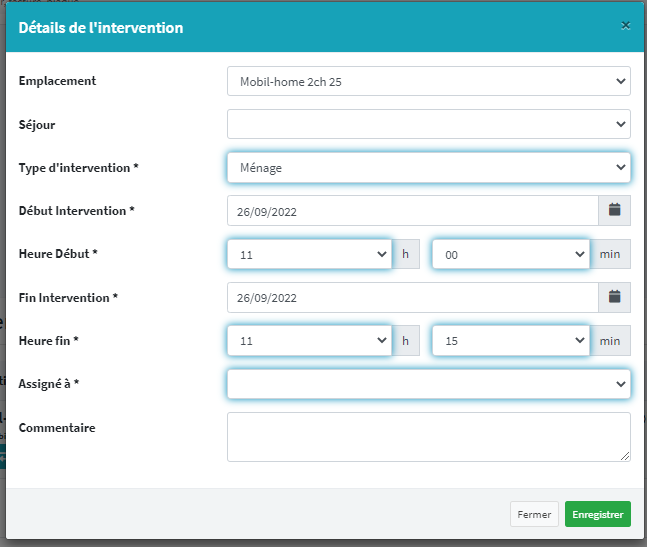Expand the Assigné à dropdown
This screenshot has width=647, height=547.
(x=428, y=384)
